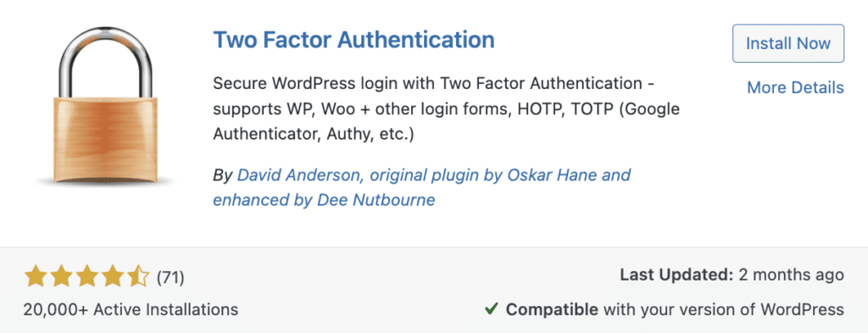Click the half-filled fifth rating star
This screenshot has width=868, height=333.
138,276
